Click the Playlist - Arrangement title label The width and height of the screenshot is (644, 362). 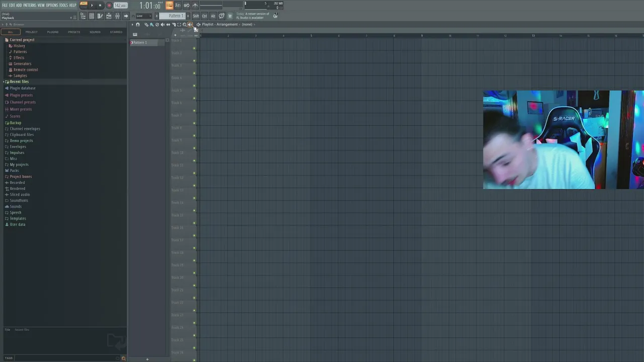tap(220, 24)
